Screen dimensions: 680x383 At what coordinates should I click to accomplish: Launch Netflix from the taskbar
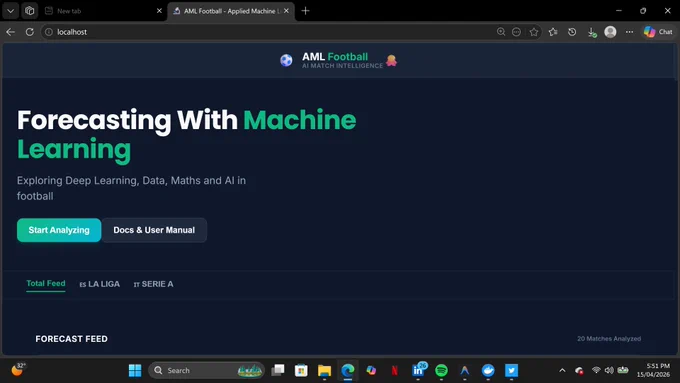[395, 370]
